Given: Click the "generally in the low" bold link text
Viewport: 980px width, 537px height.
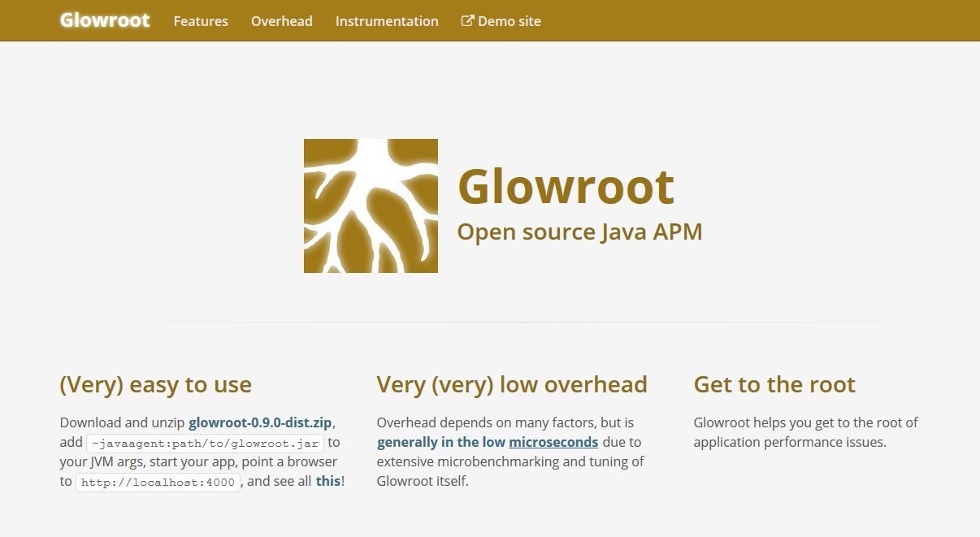Looking at the screenshot, I should tap(440, 443).
